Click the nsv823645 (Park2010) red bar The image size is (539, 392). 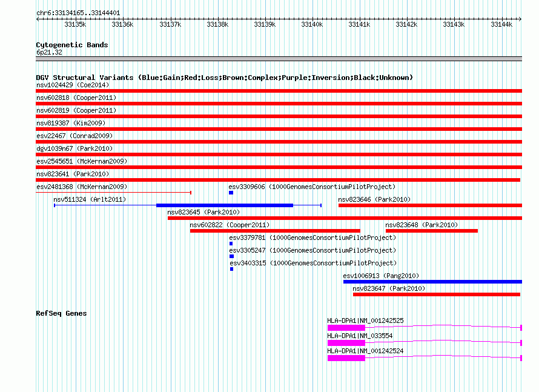[x=345, y=218]
